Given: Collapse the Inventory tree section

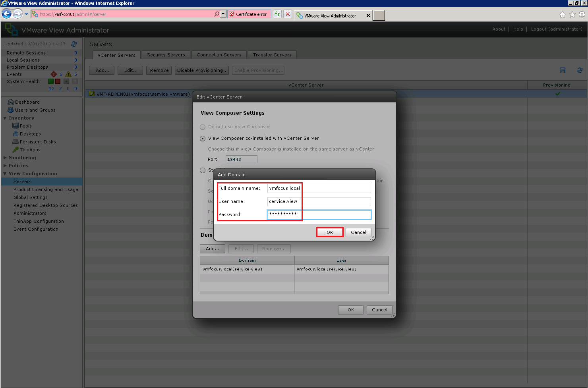Looking at the screenshot, I should pyautogui.click(x=5, y=118).
